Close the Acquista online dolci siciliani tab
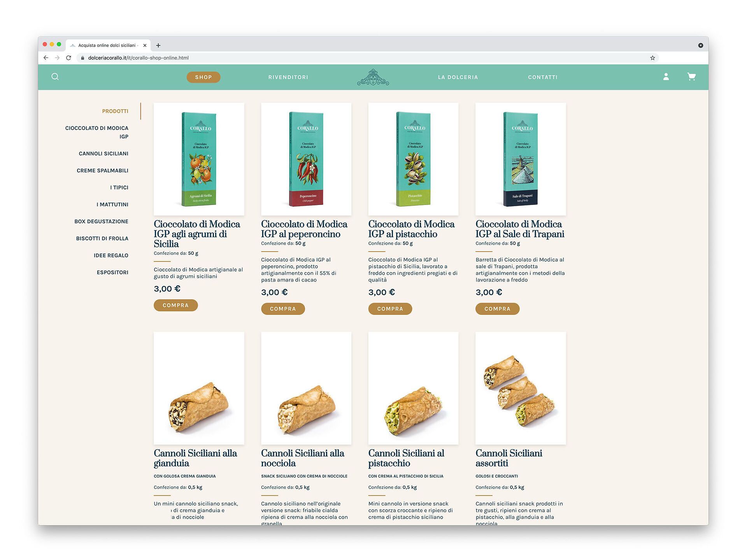 (x=145, y=45)
